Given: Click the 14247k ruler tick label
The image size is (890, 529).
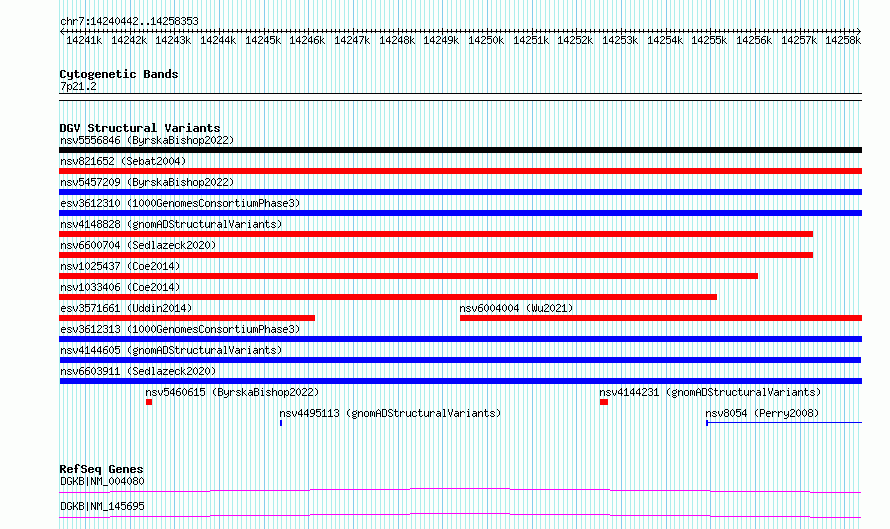Looking at the screenshot, I should (x=352, y=40).
